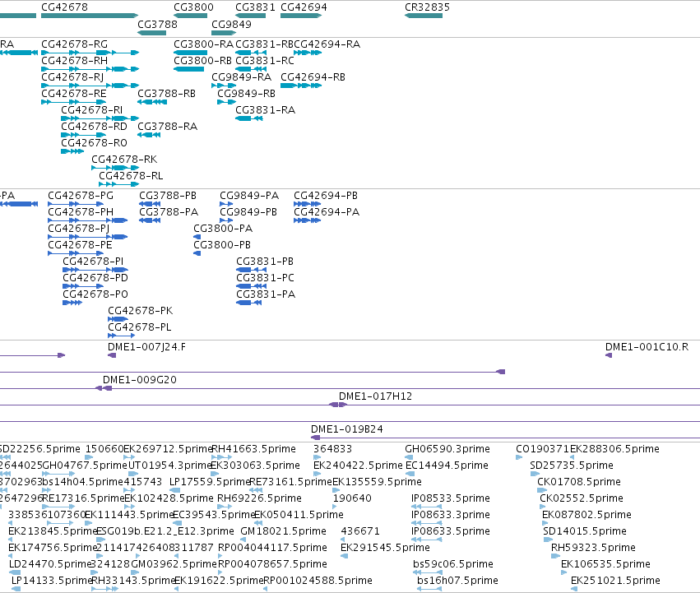Select transcript CG42678-RD
Viewport: 700px width, 593px height.
[x=83, y=135]
